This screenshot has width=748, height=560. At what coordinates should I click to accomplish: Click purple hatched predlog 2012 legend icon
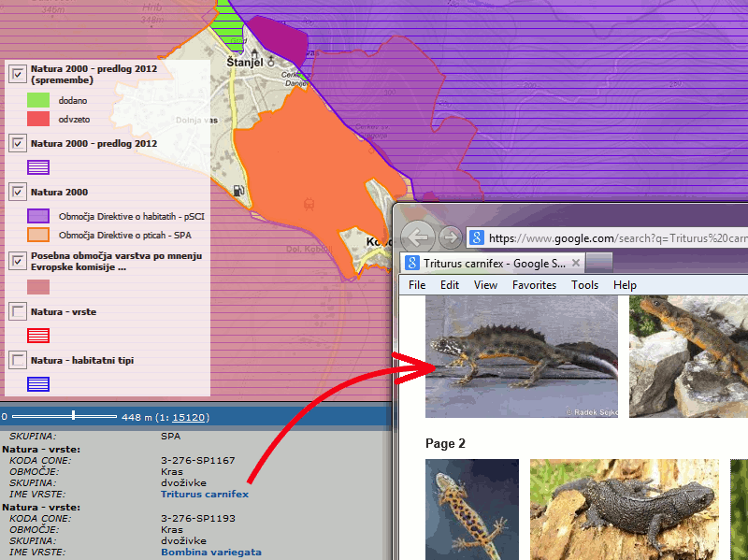point(38,167)
